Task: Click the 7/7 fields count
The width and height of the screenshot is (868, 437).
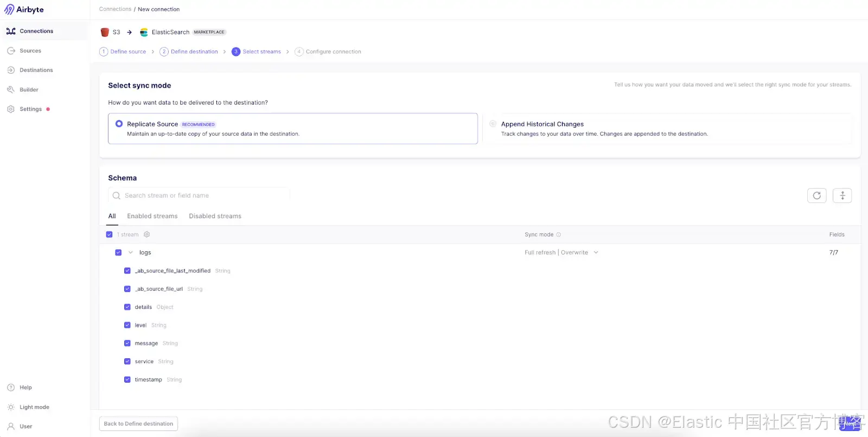Action: coord(833,252)
